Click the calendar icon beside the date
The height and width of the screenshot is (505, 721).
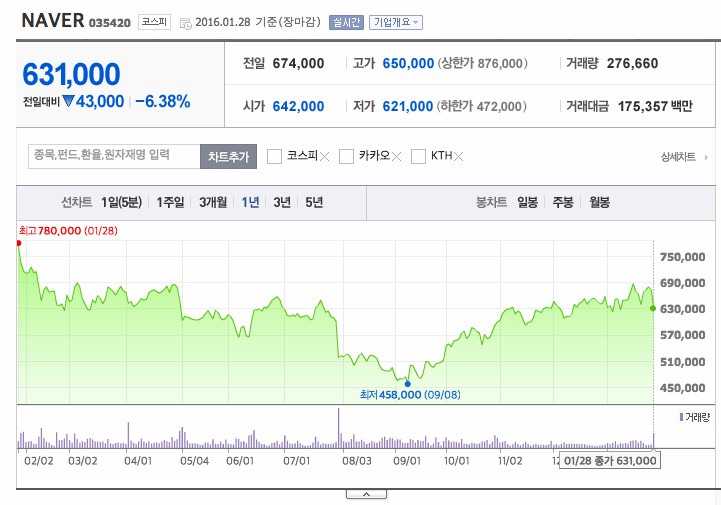coord(185,22)
